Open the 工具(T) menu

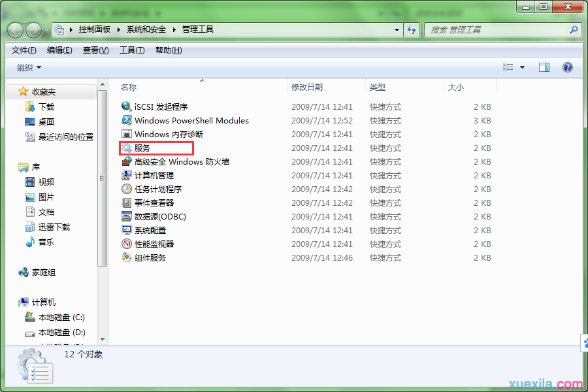[x=132, y=50]
